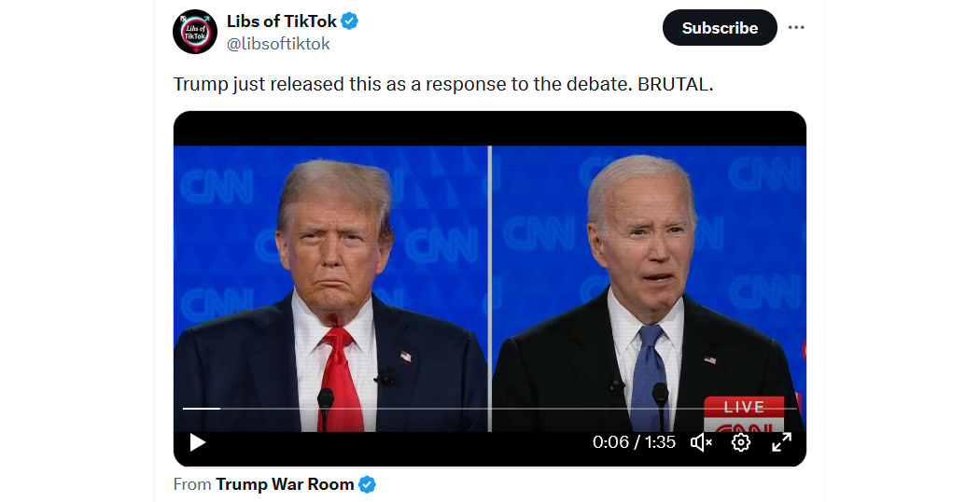Click the Libs of TikTok display name
This screenshot has height=502, width=980.
[x=282, y=21]
